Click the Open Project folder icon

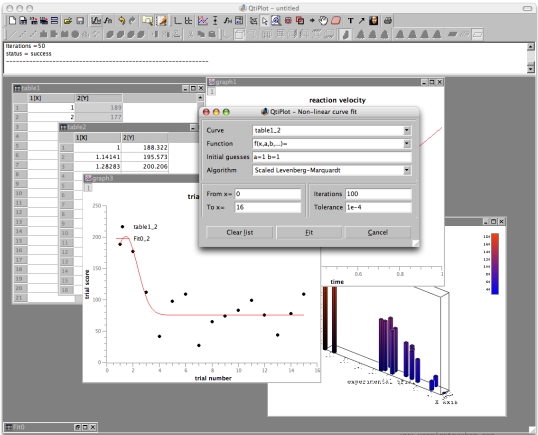point(68,21)
